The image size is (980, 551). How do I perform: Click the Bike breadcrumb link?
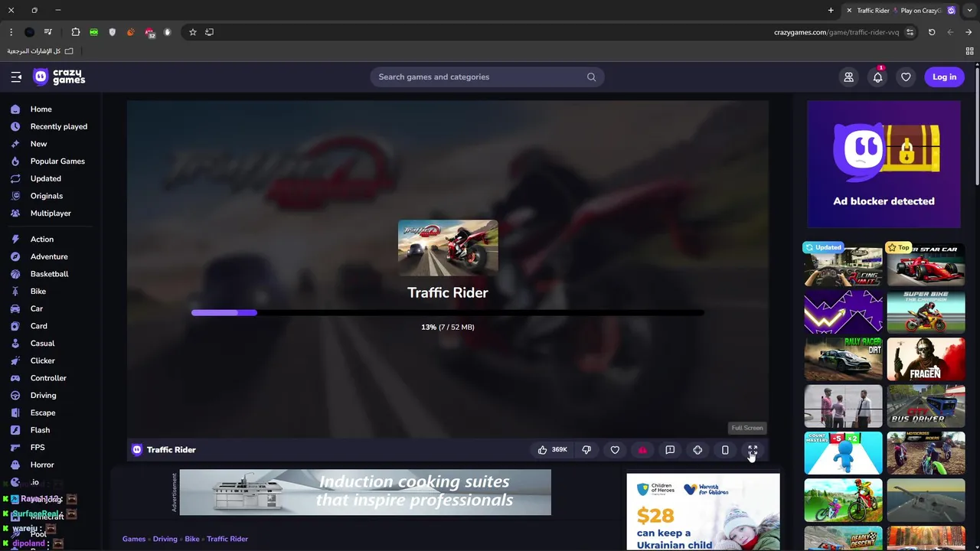192,539
